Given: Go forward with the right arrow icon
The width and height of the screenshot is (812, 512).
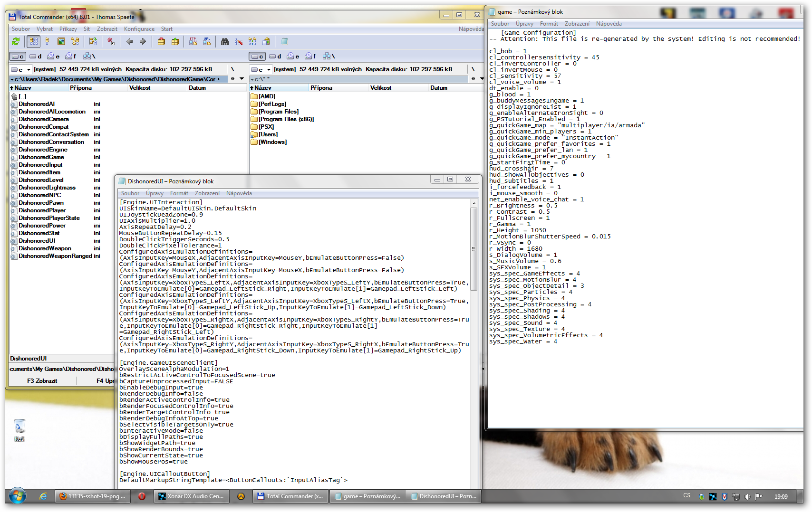Looking at the screenshot, I should point(143,42).
